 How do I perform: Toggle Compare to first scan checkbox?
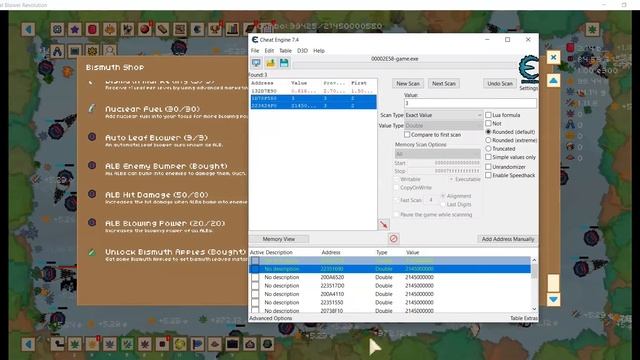pos(407,134)
